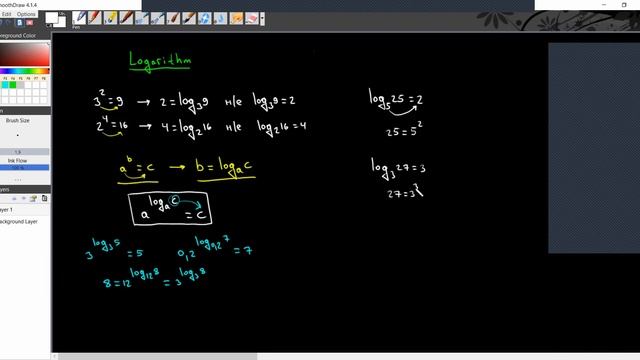This screenshot has height=360, width=640.
Task: Adjust the Brush Size slider bar
Action: click(x=24, y=152)
